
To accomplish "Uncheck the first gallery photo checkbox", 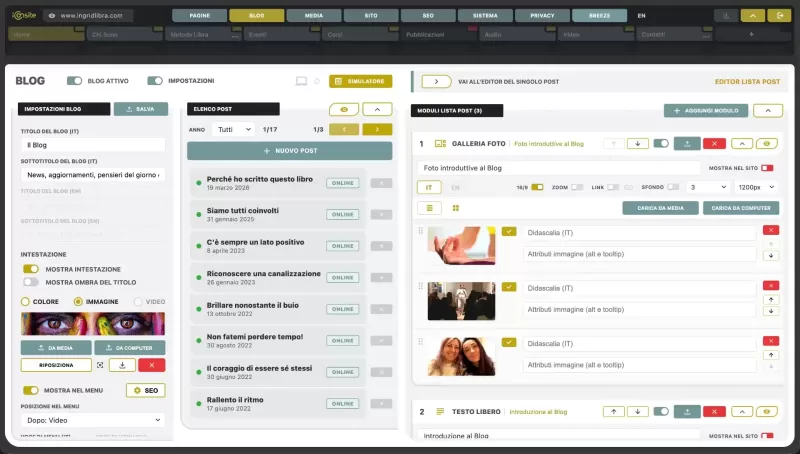I will click(x=509, y=232).
